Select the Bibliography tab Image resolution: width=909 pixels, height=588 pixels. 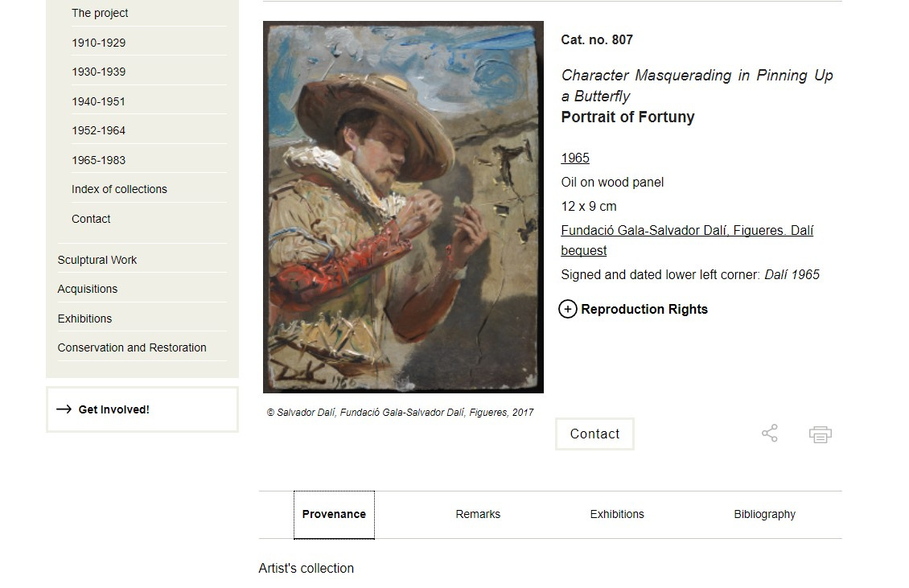pos(764,514)
